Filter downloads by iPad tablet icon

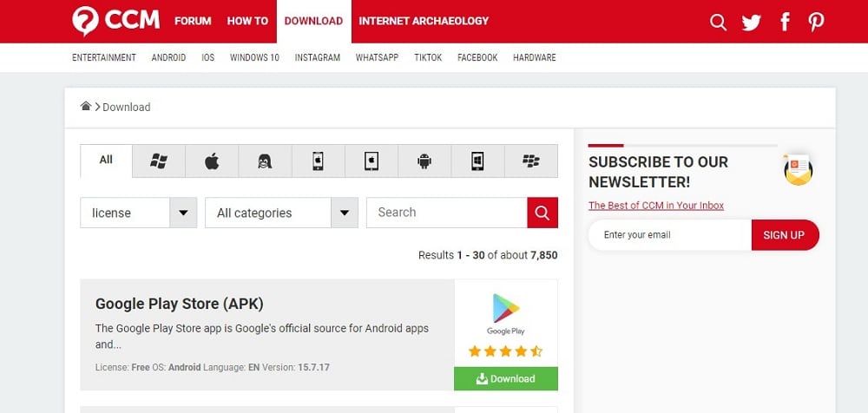click(x=372, y=161)
